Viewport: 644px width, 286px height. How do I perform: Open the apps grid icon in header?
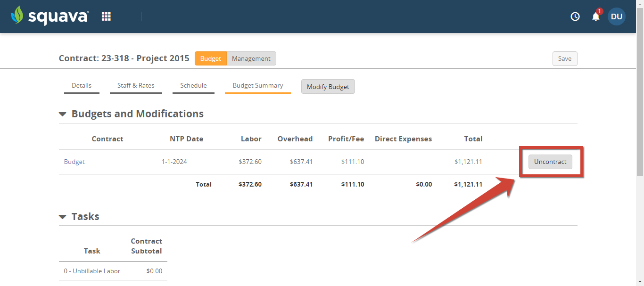(106, 16)
